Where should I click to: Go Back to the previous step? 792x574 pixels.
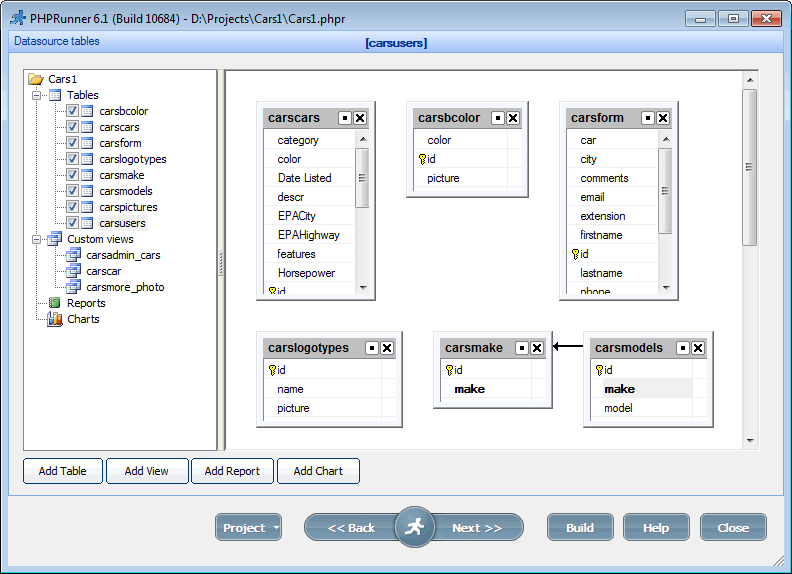351,528
